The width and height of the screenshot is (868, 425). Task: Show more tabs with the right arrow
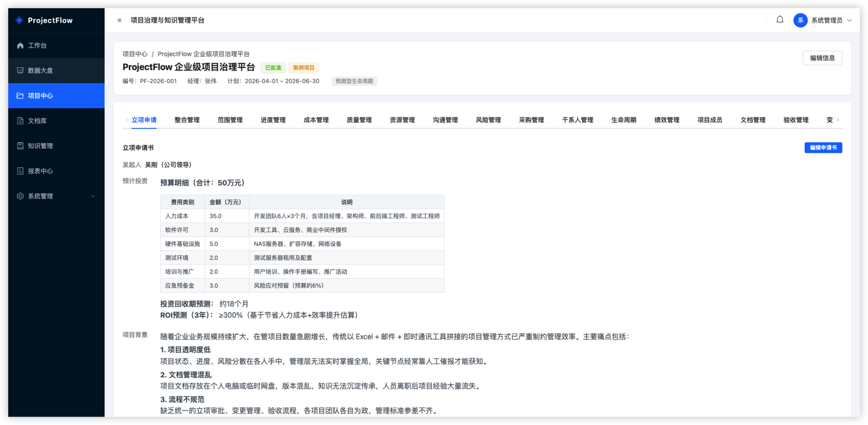[837, 120]
